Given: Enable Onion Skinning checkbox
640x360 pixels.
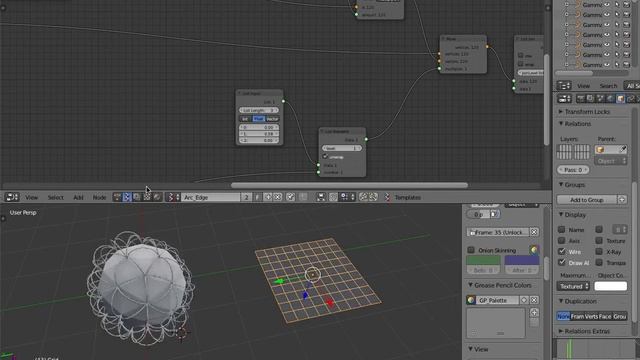Looking at the screenshot, I should coord(471,250).
